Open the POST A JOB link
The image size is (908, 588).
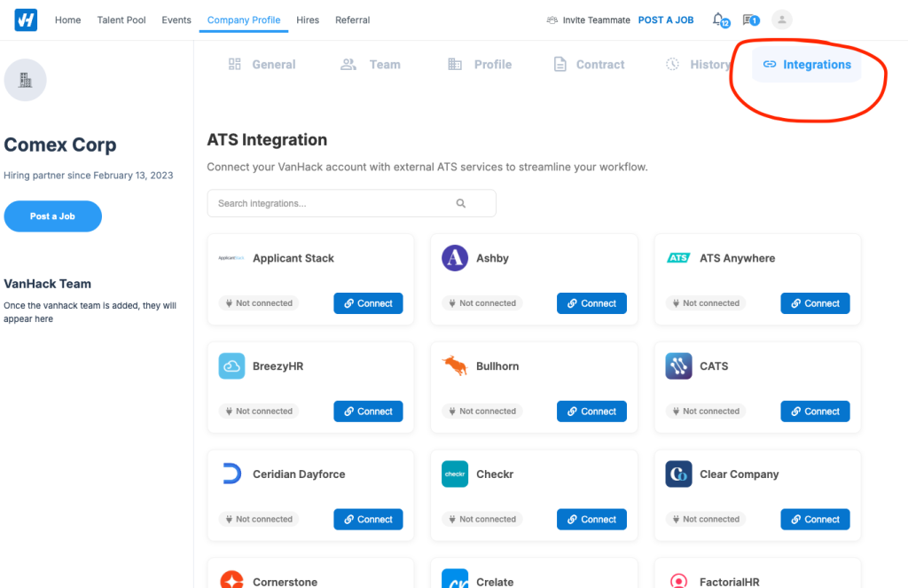click(666, 20)
